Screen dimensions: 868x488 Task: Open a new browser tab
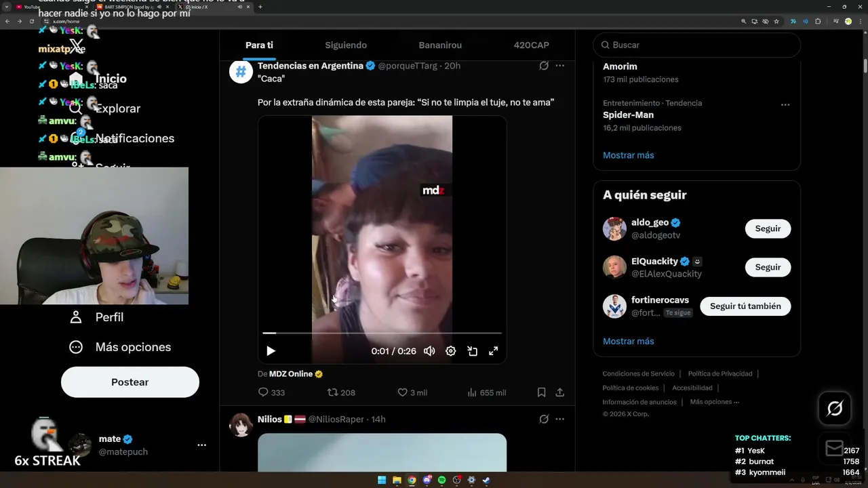[x=260, y=7]
